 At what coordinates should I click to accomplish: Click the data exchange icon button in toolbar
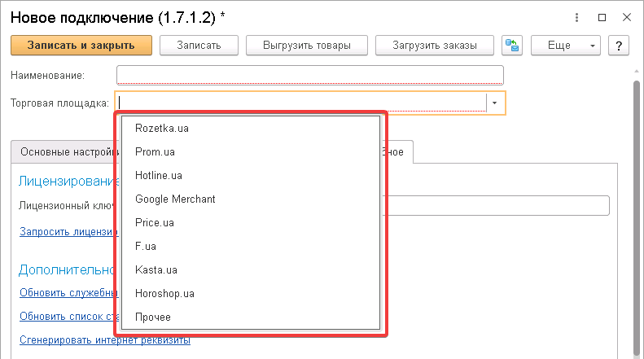(x=512, y=46)
